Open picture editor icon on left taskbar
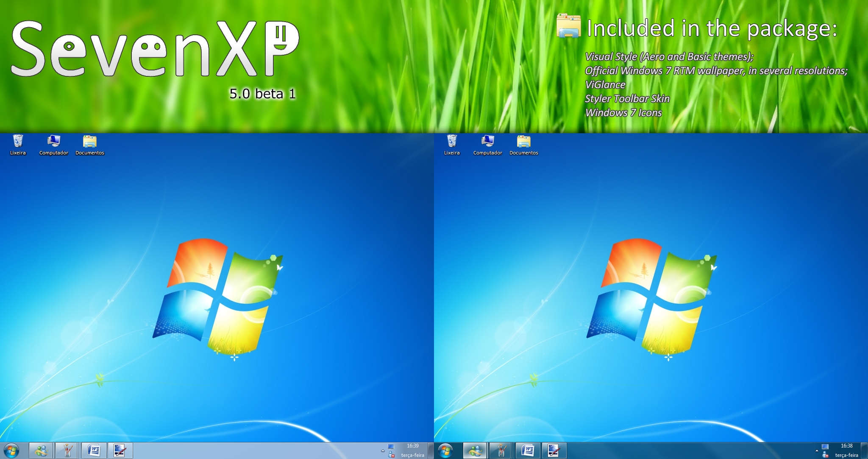Viewport: 868px width, 459px height. tap(120, 451)
